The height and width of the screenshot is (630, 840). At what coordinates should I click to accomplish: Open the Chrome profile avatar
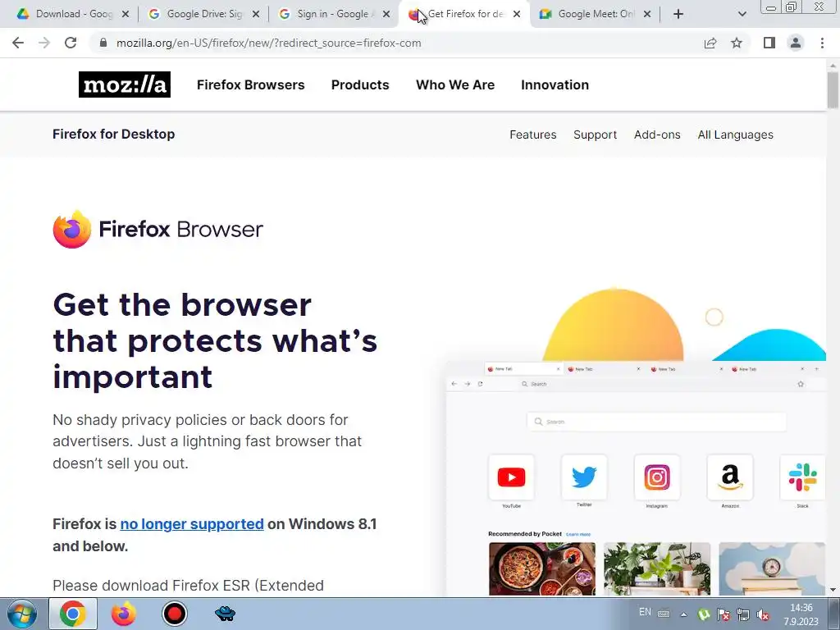(796, 43)
